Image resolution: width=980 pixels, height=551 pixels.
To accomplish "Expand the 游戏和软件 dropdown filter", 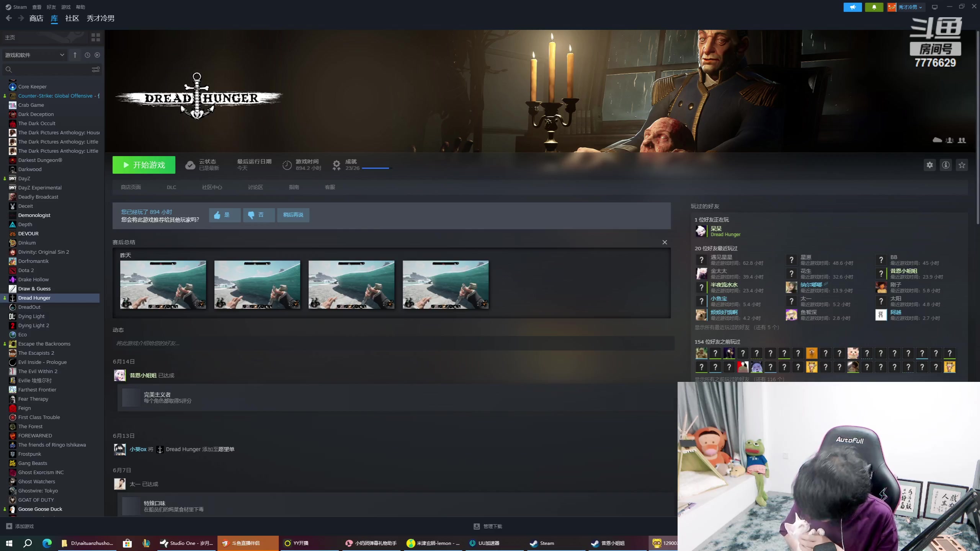I will pyautogui.click(x=34, y=55).
